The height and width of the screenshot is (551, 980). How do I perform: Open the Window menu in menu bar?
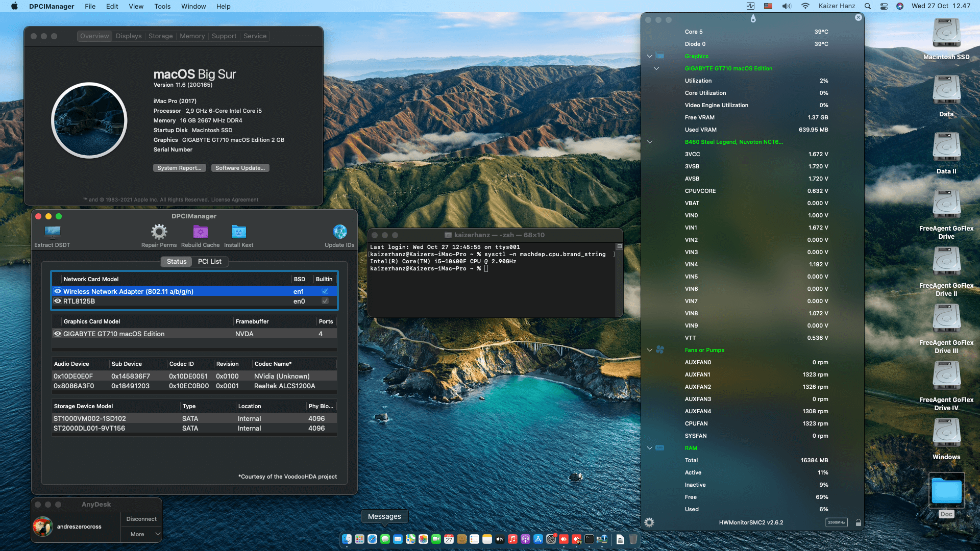(x=193, y=6)
